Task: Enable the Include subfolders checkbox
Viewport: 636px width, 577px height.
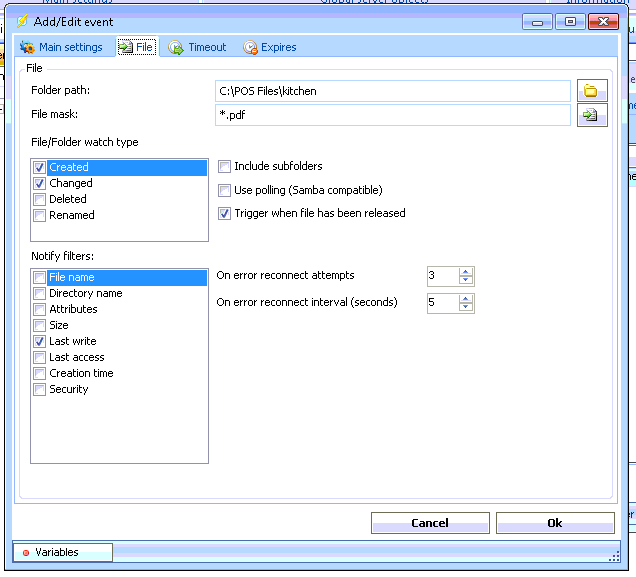Action: pyautogui.click(x=225, y=167)
